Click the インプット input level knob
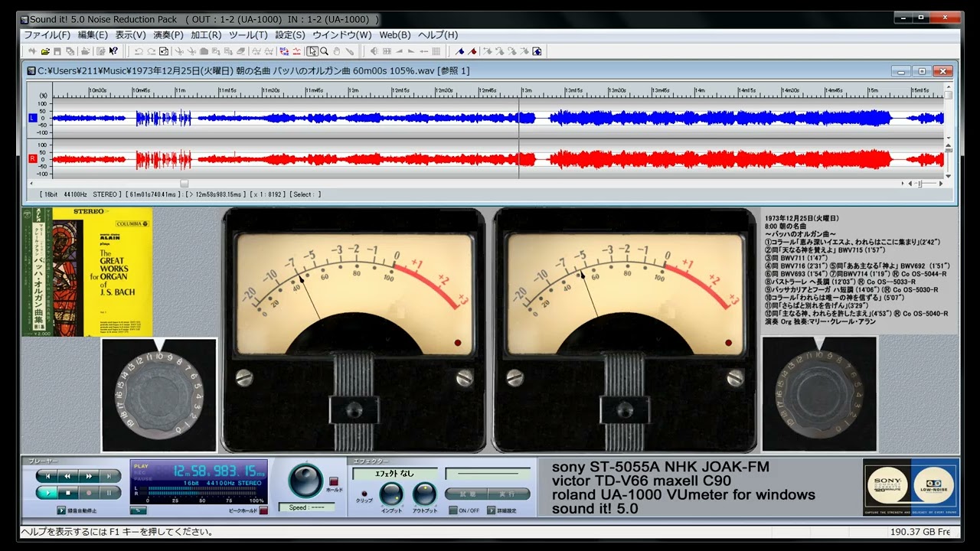This screenshot has width=980, height=551. [391, 494]
